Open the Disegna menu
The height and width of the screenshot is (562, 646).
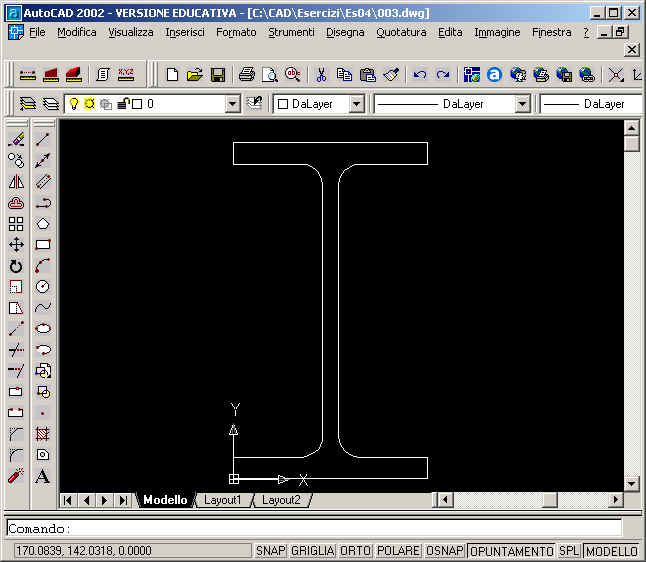(345, 32)
